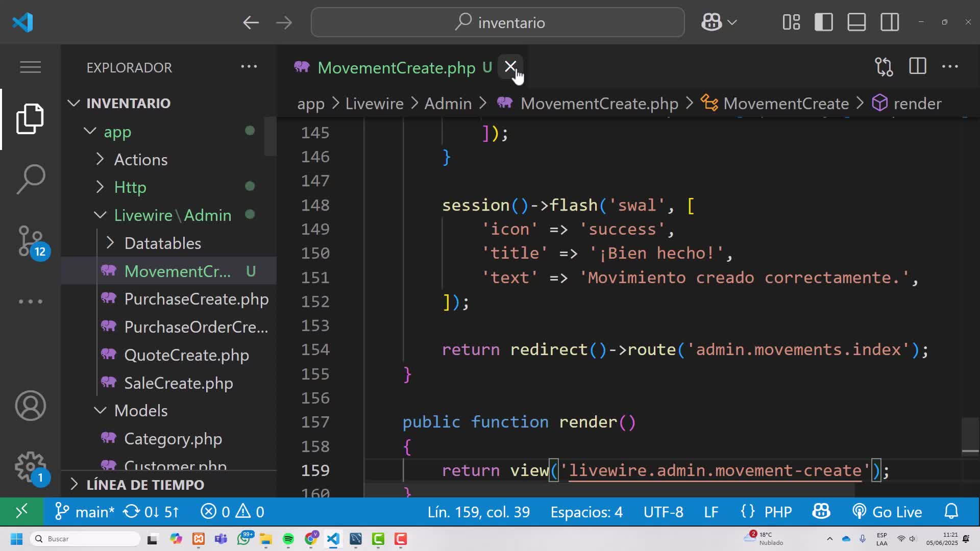This screenshot has height=551, width=980.
Task: Click the app breadcrumb segment
Action: (311, 104)
